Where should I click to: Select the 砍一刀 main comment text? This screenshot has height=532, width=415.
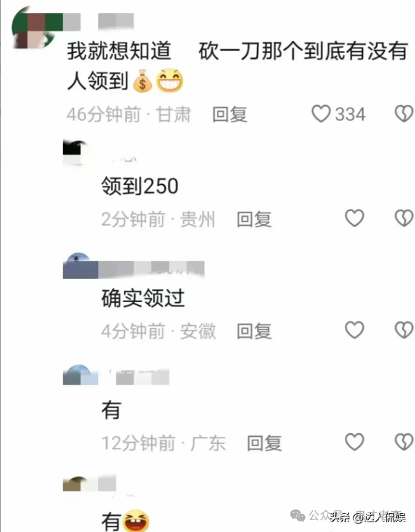[237, 66]
